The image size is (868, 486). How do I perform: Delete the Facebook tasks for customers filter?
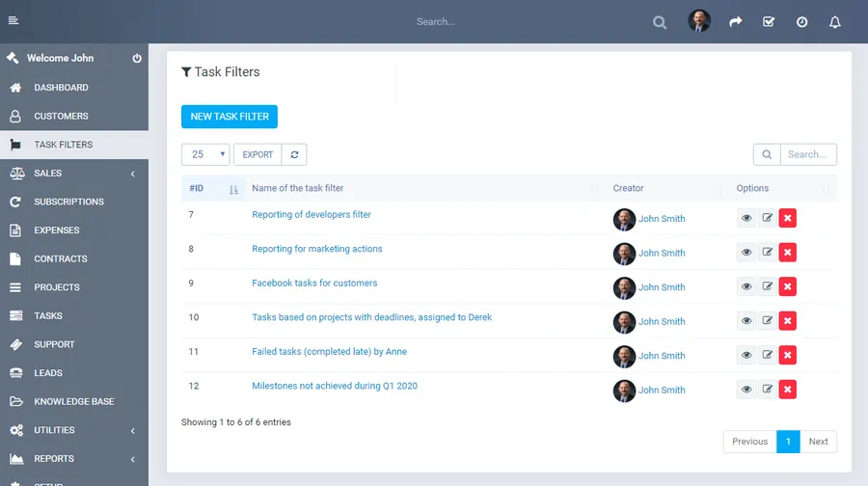[788, 286]
